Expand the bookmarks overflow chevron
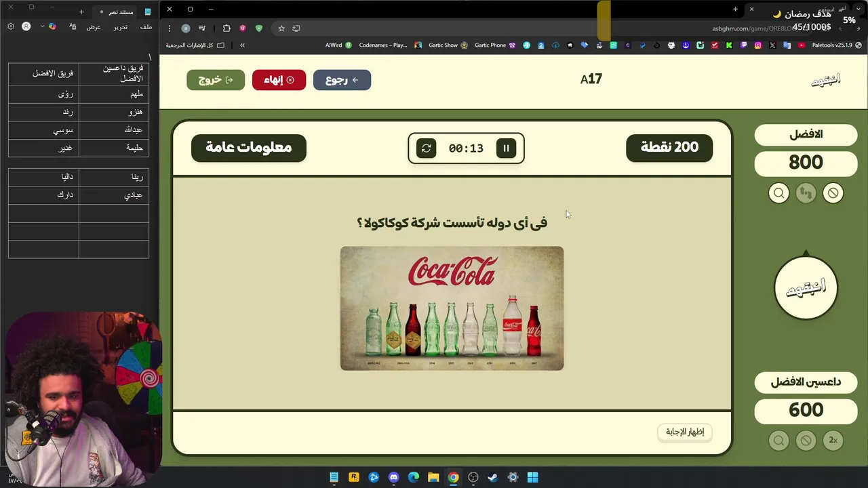 pos(242,45)
